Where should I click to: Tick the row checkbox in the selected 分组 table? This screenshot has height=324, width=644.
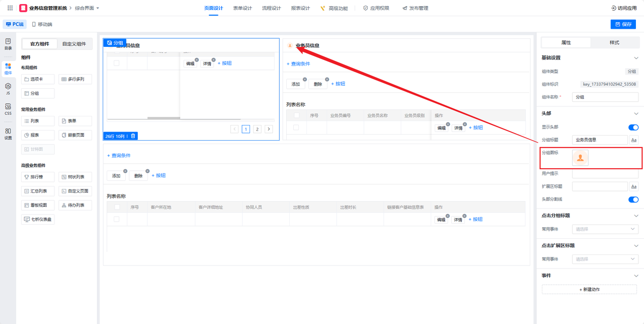[x=117, y=63]
